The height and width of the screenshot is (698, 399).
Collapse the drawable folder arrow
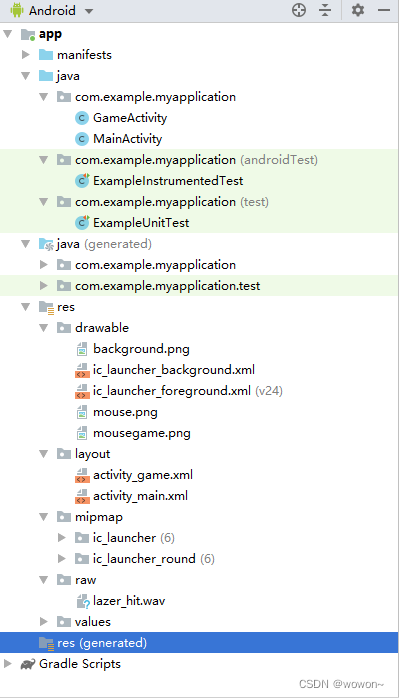44,328
